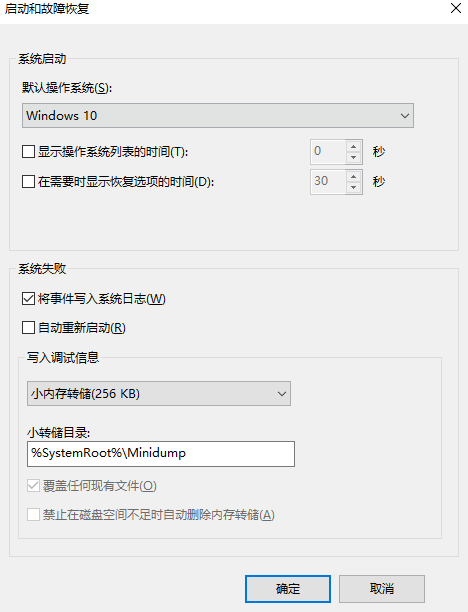Decrease OS list display time spinner down arrow
The image size is (468, 612).
pyautogui.click(x=354, y=157)
